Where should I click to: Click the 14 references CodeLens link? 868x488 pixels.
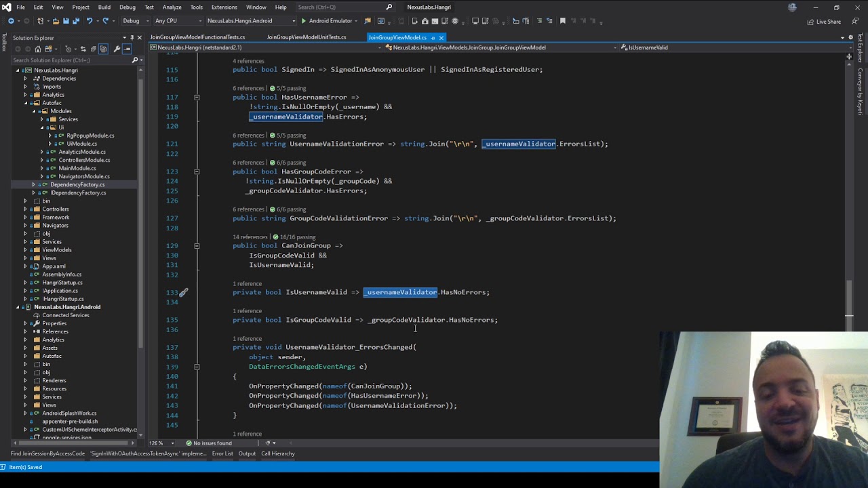click(x=250, y=237)
